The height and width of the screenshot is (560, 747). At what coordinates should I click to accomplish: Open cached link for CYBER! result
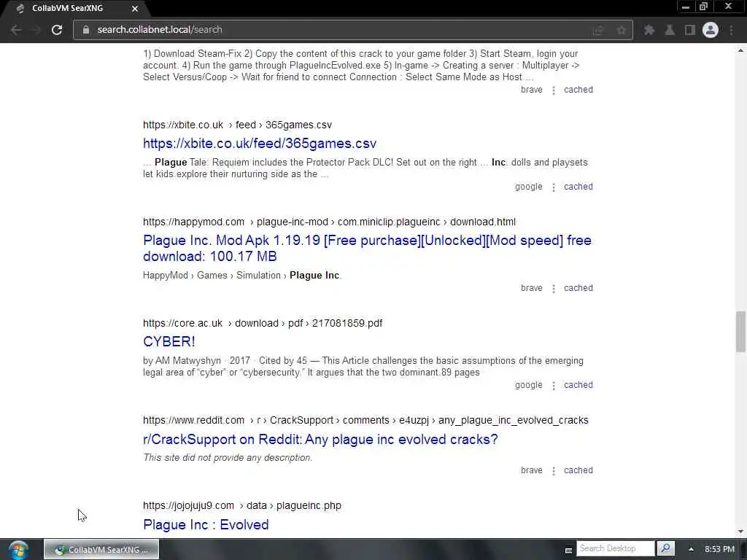click(x=578, y=385)
